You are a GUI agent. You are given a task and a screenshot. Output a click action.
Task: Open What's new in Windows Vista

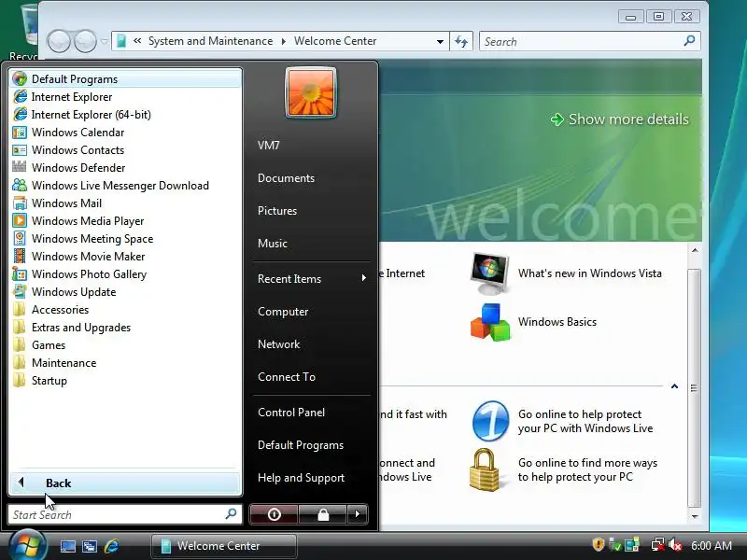pos(566,273)
